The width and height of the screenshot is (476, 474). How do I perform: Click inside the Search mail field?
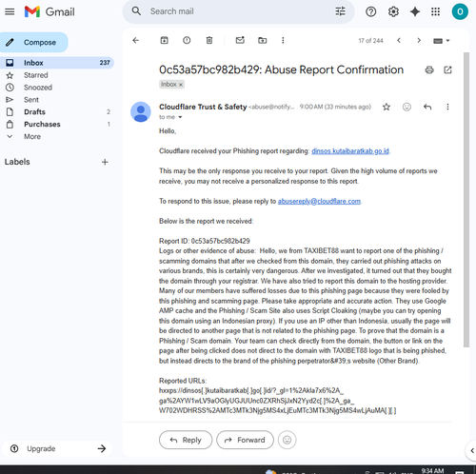[x=238, y=11]
